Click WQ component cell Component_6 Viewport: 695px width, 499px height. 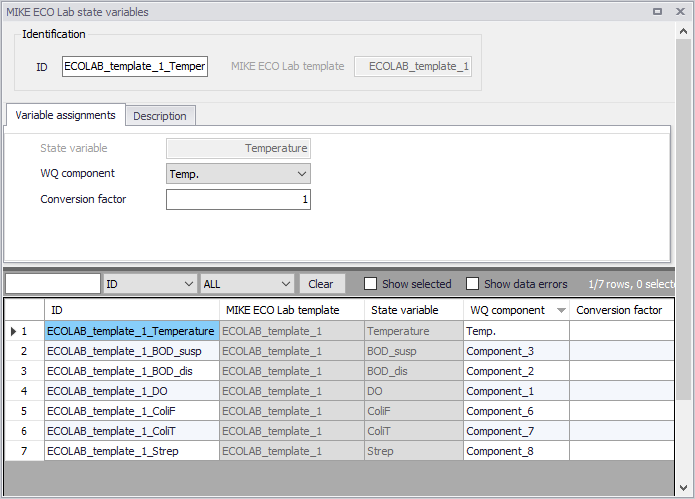(516, 411)
